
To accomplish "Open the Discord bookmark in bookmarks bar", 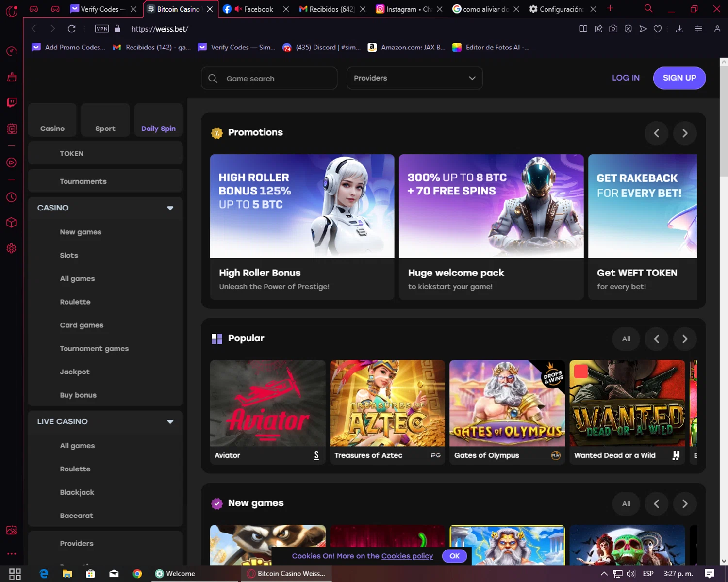I will click(x=322, y=47).
